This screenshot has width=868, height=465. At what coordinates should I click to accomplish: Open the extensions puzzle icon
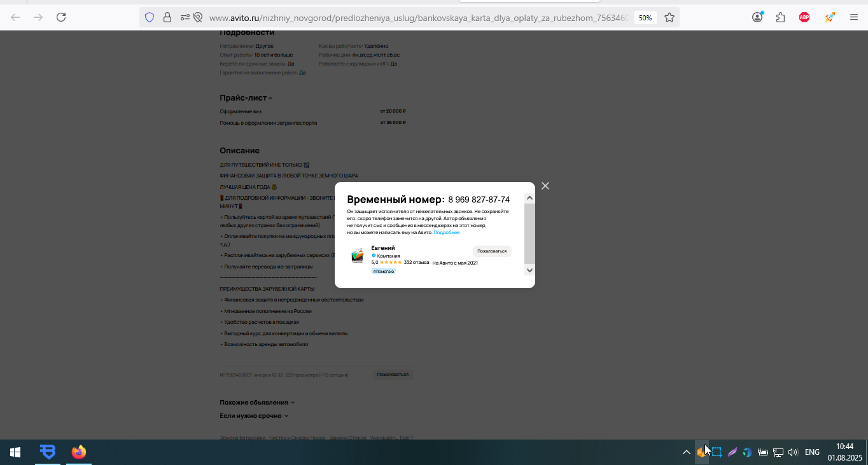tap(781, 18)
